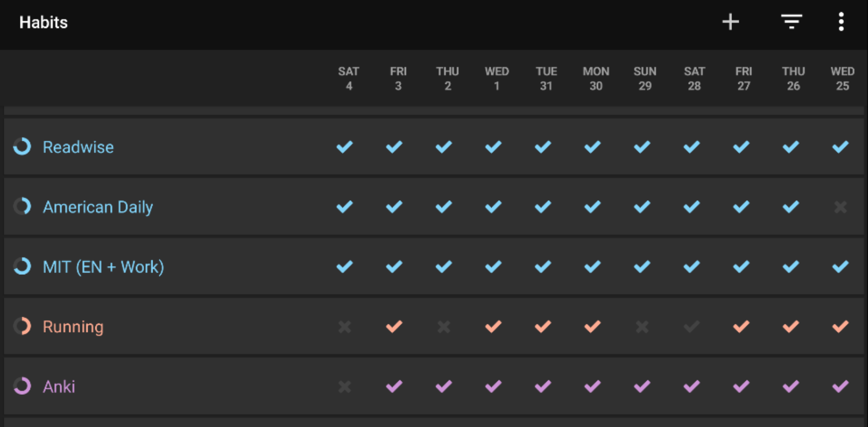Open the Running progress ring icon

coord(22,327)
